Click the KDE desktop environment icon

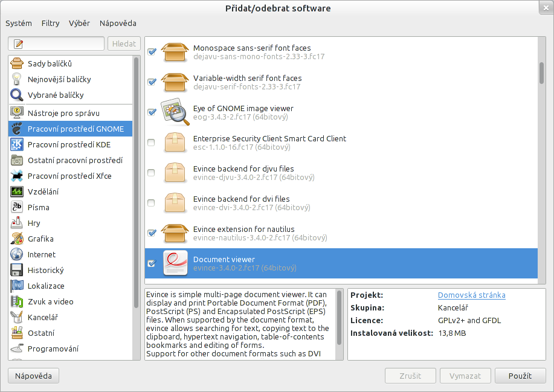(x=17, y=144)
